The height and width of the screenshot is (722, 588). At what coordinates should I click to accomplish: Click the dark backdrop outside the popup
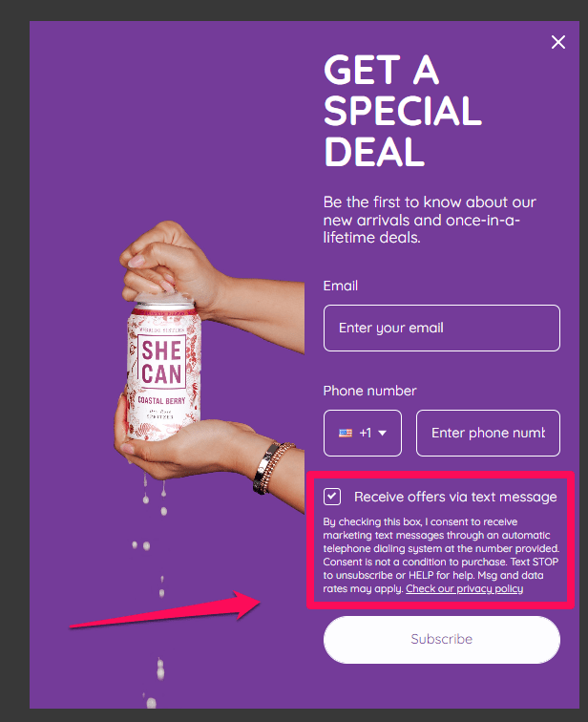tap(13, 382)
